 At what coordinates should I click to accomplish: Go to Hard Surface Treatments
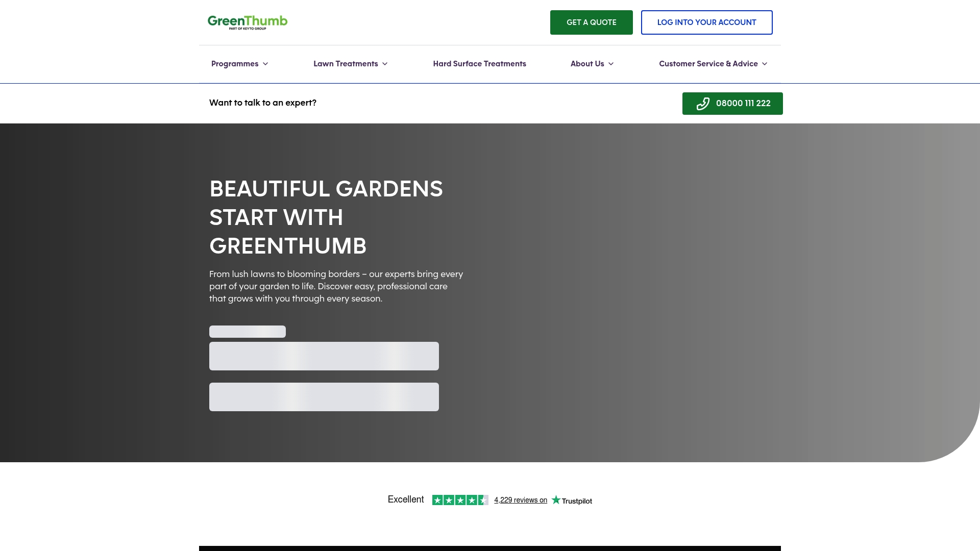tap(479, 64)
